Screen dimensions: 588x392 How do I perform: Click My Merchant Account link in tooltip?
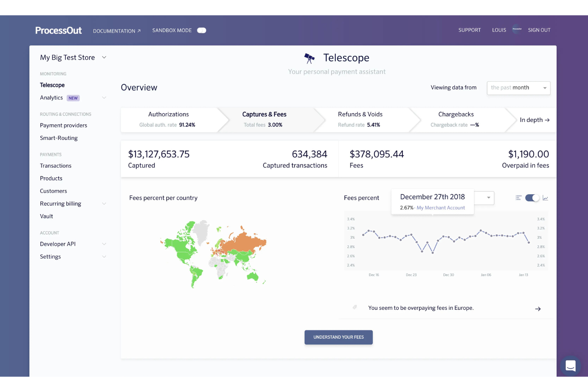pyautogui.click(x=441, y=208)
